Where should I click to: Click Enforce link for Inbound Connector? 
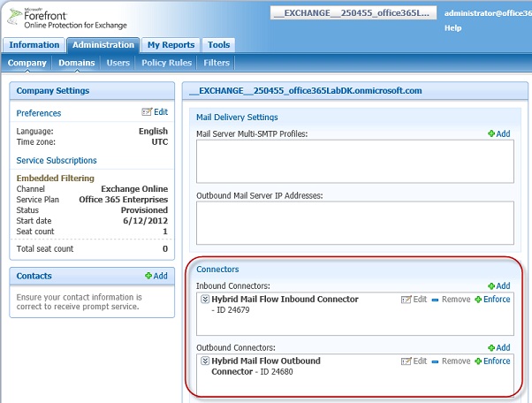[497, 300]
